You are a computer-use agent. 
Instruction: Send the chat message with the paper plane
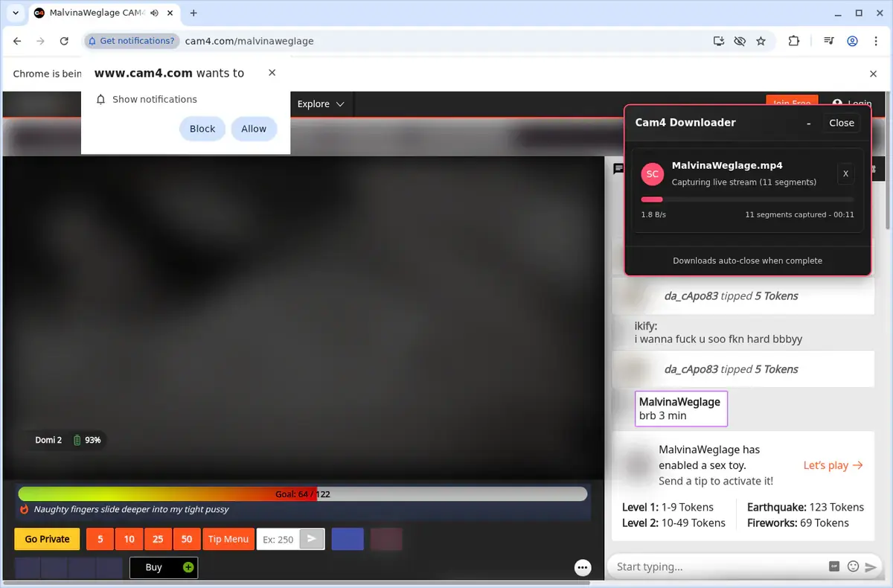coord(871,567)
